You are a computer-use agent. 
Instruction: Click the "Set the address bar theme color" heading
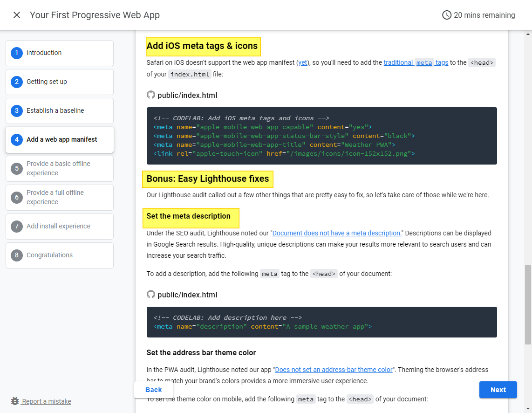point(201,352)
